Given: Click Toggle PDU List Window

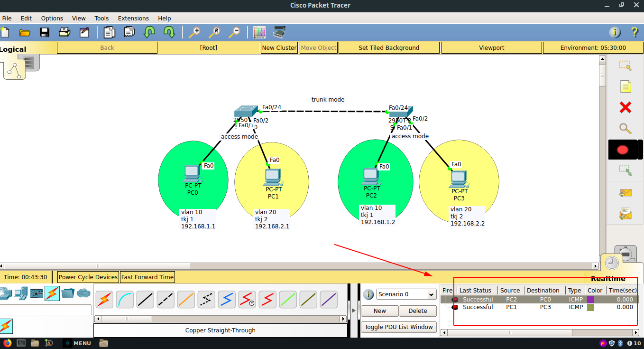Looking at the screenshot, I should pos(398,327).
